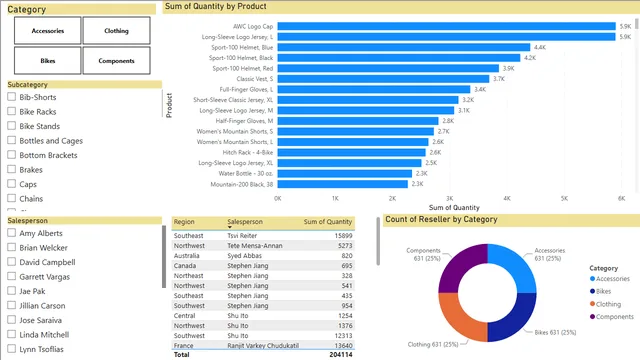
Task: Check the Bike Racks subcategory checkbox
Action: [x=11, y=111]
